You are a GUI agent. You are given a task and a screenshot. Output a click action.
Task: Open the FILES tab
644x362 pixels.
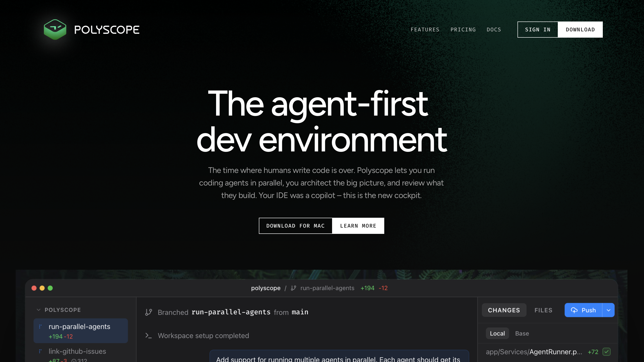coord(543,310)
